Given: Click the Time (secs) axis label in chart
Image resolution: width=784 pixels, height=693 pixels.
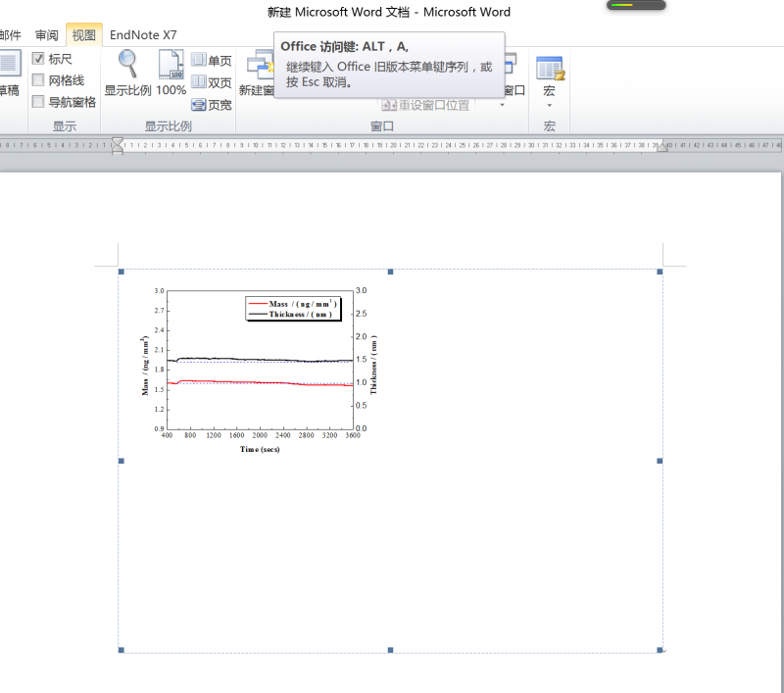Looking at the screenshot, I should 260,449.
